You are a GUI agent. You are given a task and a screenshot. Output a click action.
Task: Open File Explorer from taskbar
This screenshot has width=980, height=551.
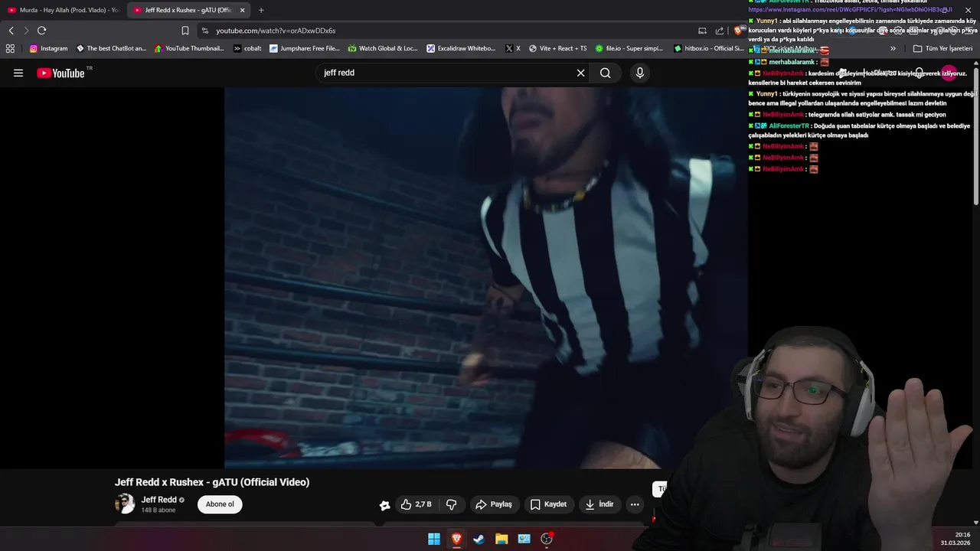click(501, 539)
